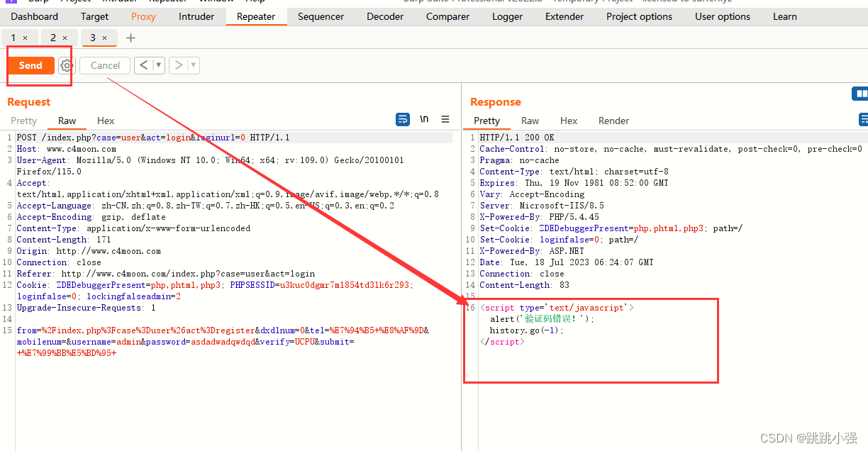Screen dimensions: 868x451
Task: Click the 'Host: www.c4moon.com' header line
Action: (67, 149)
